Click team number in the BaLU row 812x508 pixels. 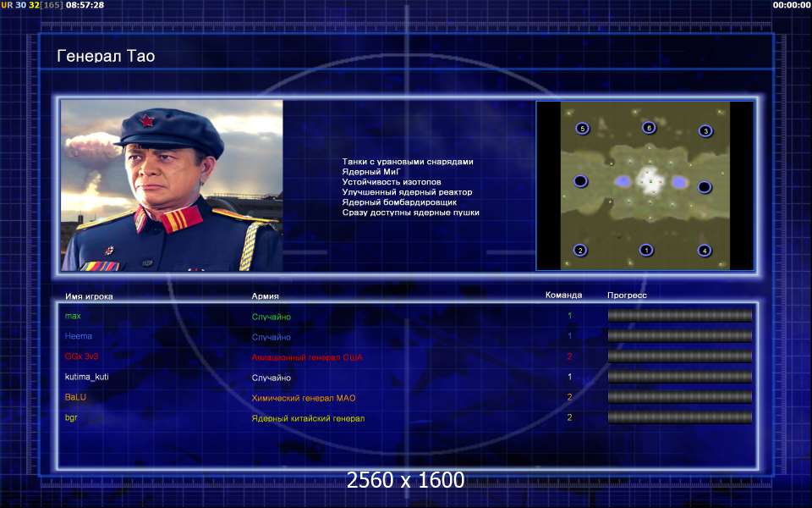click(x=569, y=397)
